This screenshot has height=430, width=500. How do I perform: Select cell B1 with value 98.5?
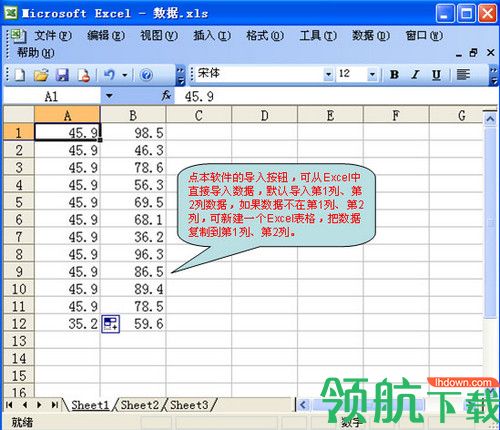click(x=133, y=133)
